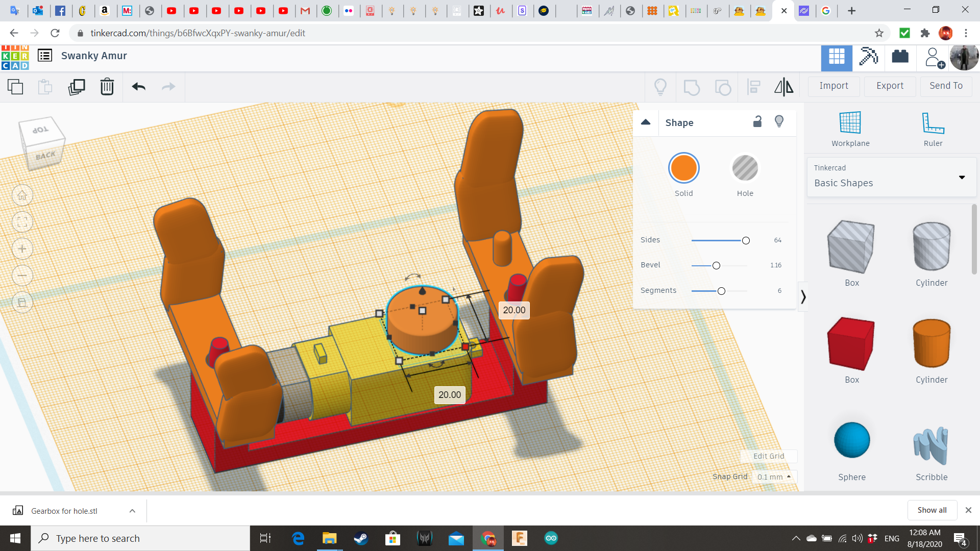Set shape to Solid
980x551 pixels.
point(683,168)
